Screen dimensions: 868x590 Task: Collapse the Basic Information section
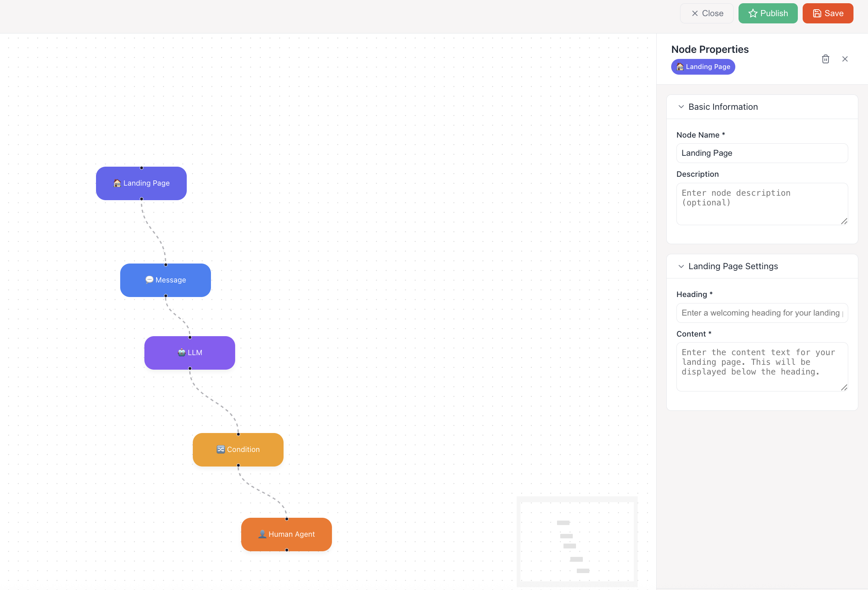[x=681, y=107]
